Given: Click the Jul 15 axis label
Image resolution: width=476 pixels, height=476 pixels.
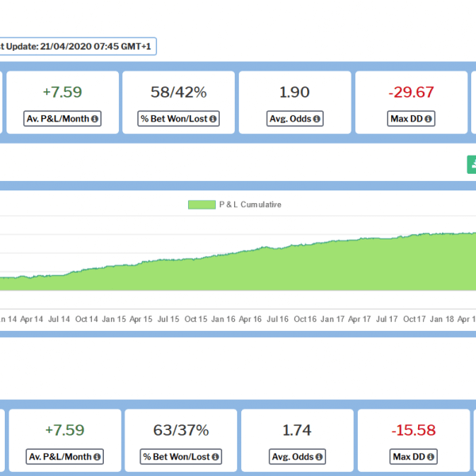Looking at the screenshot, I should pos(168,320).
